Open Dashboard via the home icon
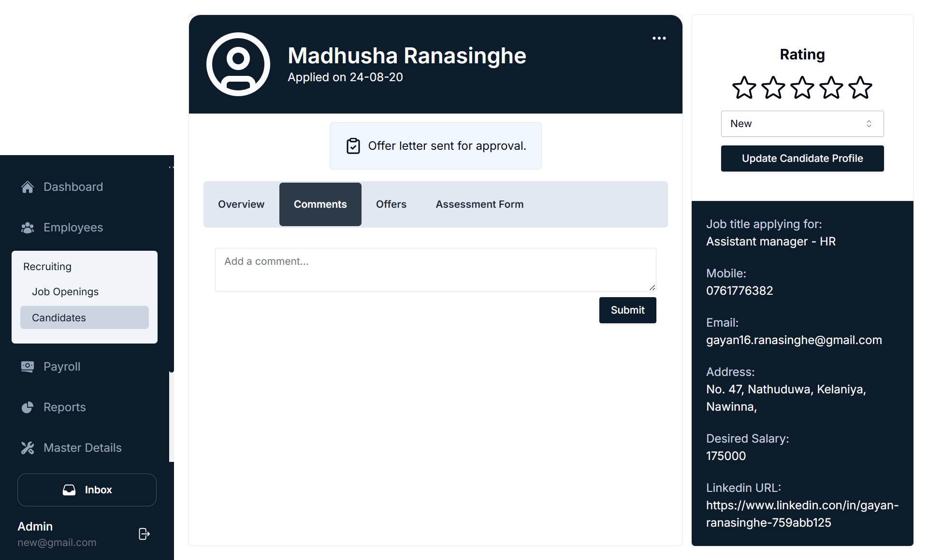 coord(28,187)
